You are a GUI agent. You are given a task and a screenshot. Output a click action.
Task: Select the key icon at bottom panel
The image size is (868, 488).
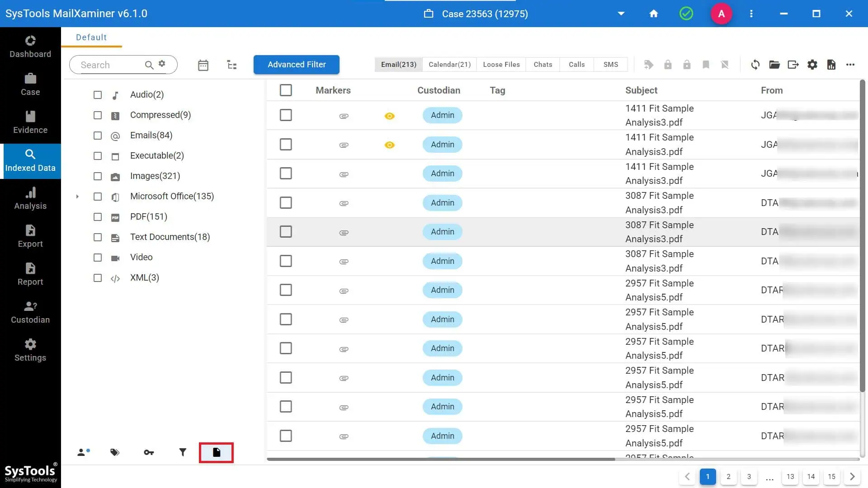tap(149, 452)
